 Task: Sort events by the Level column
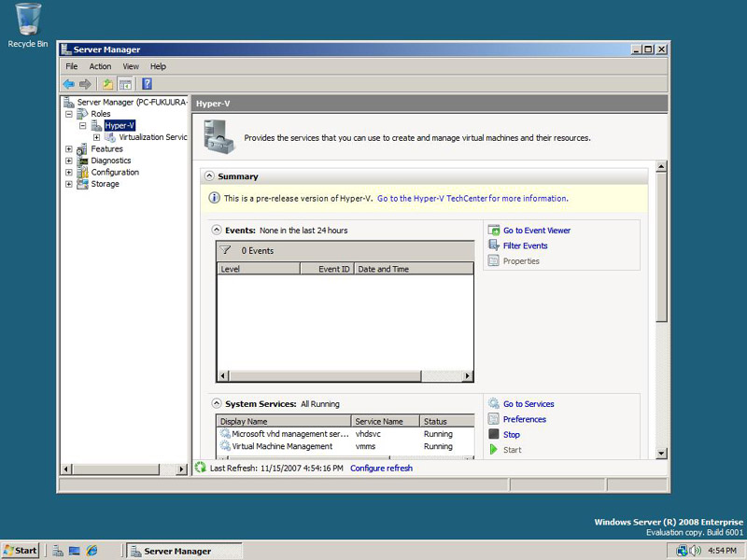tap(259, 269)
